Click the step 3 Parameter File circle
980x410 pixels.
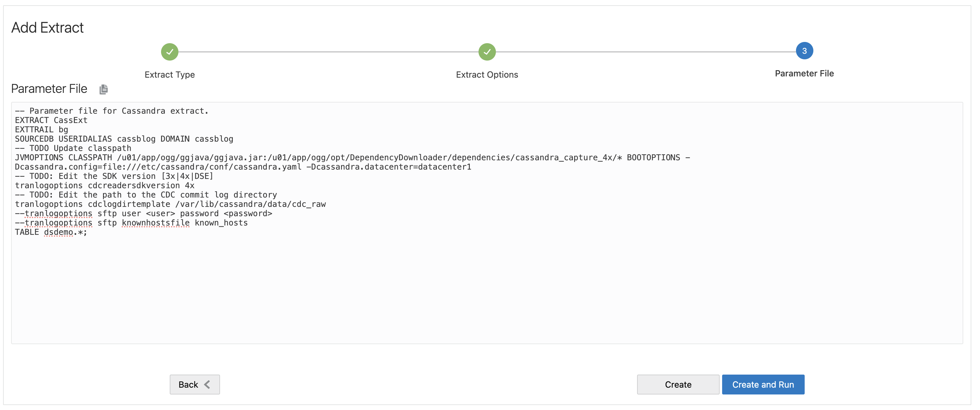(x=804, y=51)
